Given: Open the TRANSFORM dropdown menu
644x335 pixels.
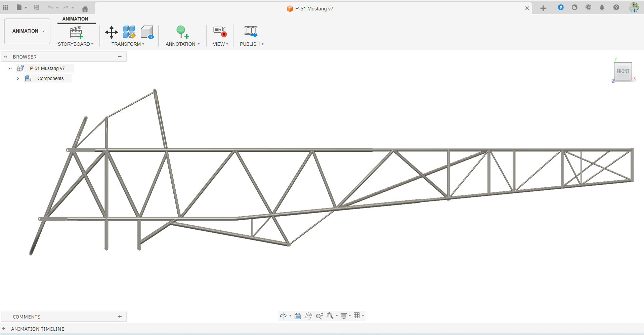Looking at the screenshot, I should pos(128,44).
